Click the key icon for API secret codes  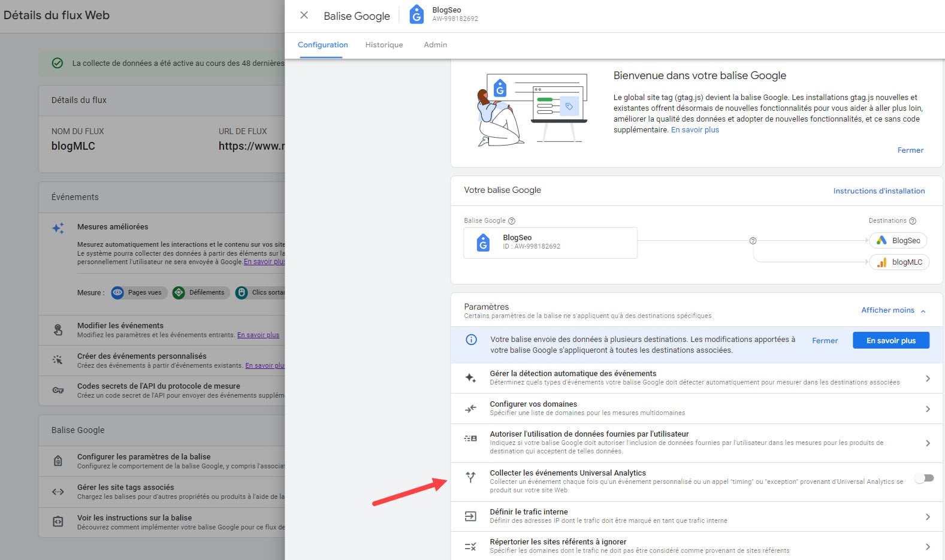(58, 391)
